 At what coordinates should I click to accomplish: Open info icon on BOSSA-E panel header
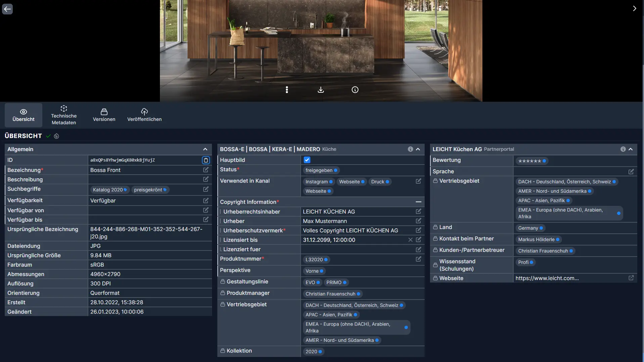(410, 149)
